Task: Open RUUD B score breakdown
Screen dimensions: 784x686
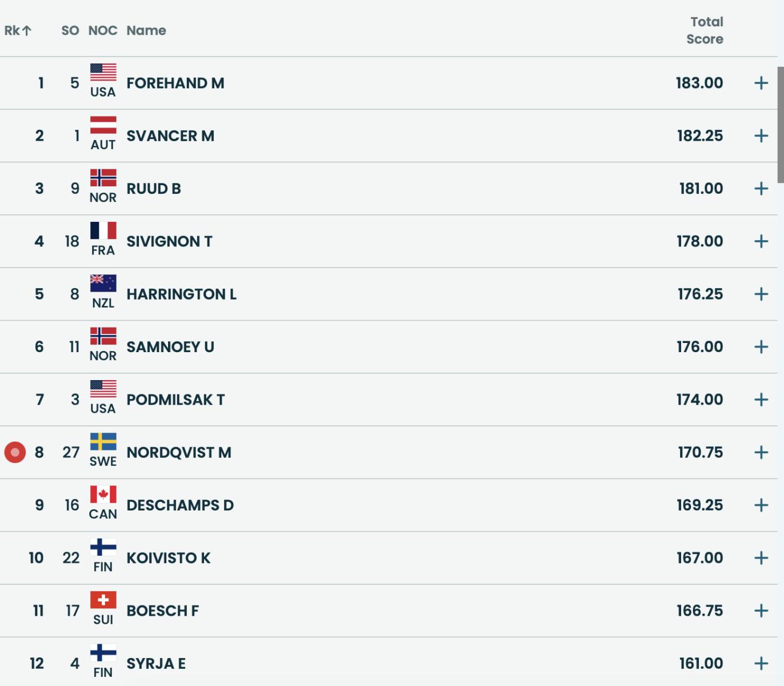Action: [x=761, y=189]
